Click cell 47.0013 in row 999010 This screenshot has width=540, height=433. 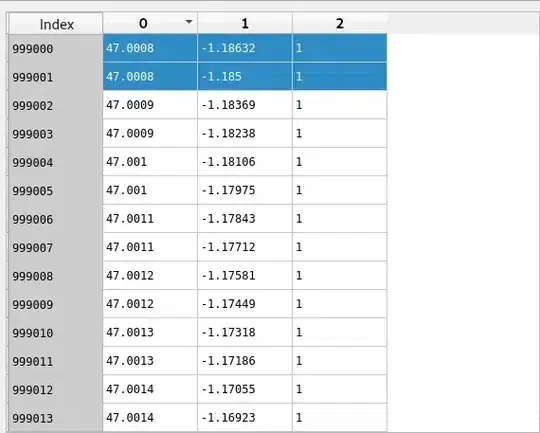150,332
